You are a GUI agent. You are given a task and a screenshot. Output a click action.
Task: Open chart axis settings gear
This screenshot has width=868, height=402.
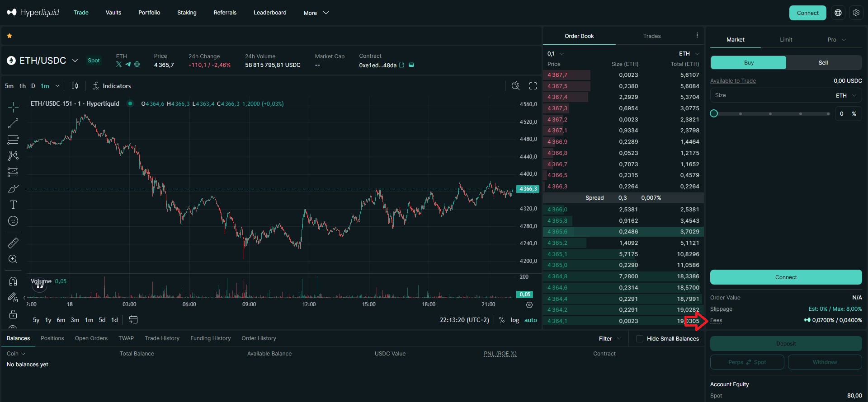pyautogui.click(x=529, y=305)
